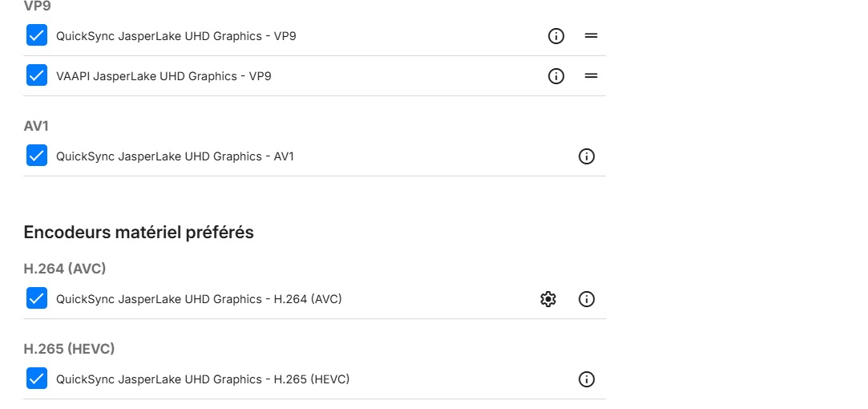
Task: Uncheck QuickSync H.264 (AVC) encoder checkbox
Action: pos(37,298)
